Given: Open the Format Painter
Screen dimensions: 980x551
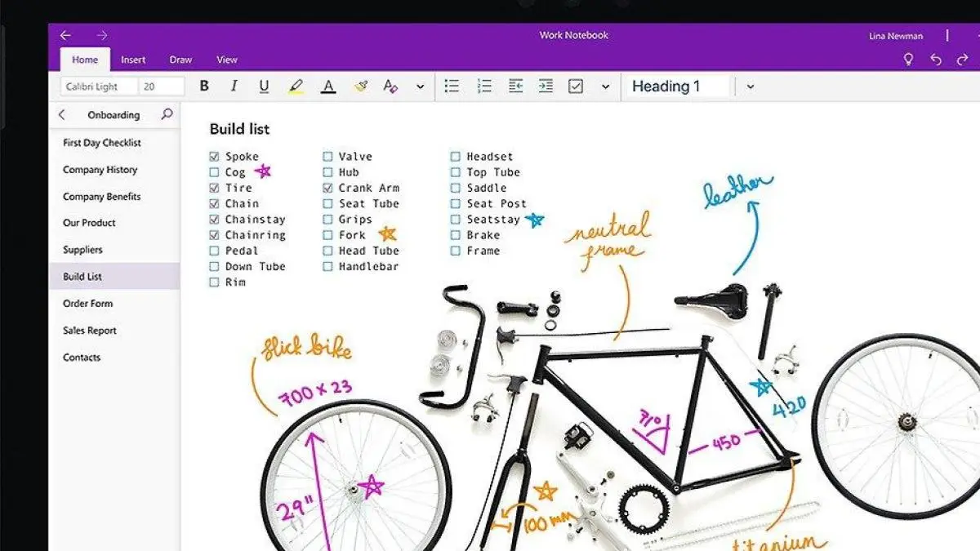Looking at the screenshot, I should click(359, 86).
